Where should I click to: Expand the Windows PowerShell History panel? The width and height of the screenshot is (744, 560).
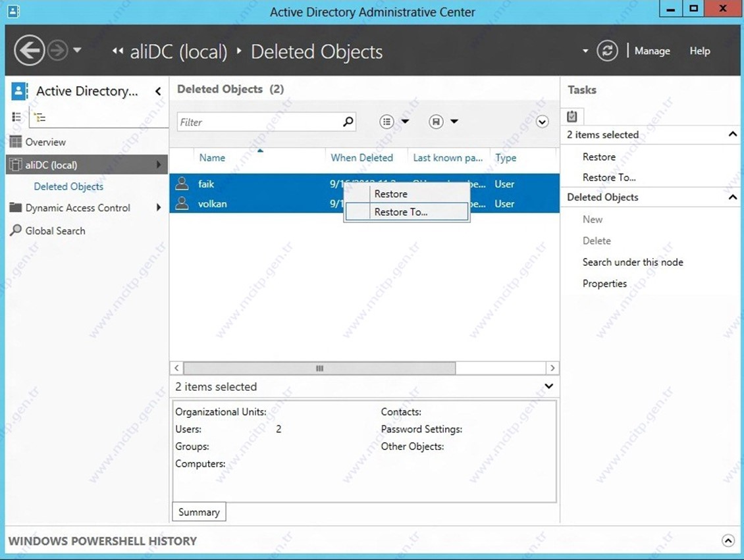point(728,540)
